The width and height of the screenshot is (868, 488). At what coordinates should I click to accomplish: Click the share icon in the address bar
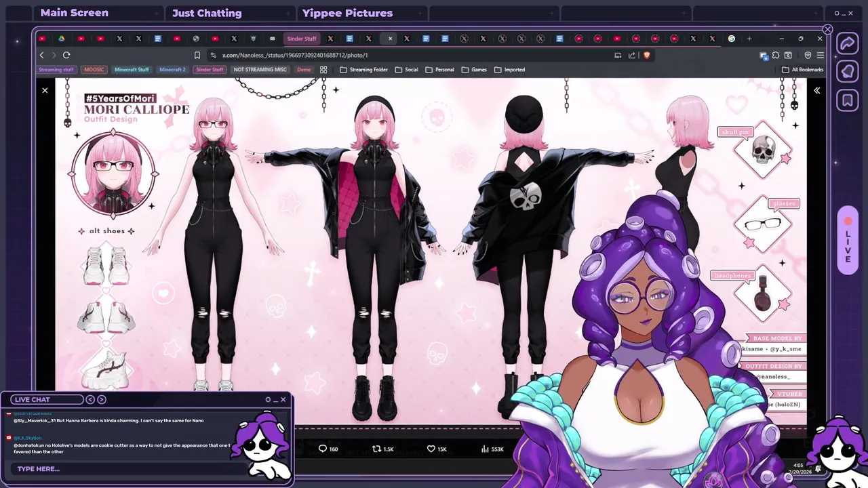pyautogui.click(x=632, y=56)
